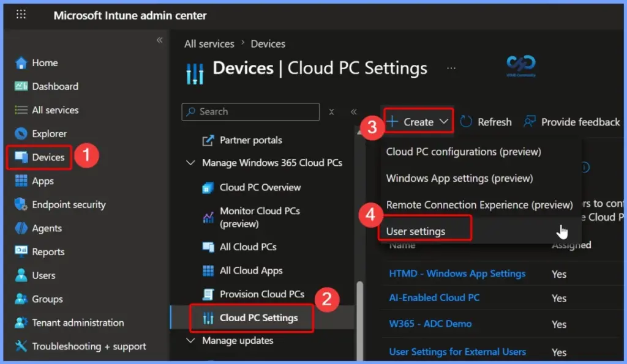This screenshot has width=627, height=364.
Task: Click the Home icon in sidebar
Action: [21, 63]
